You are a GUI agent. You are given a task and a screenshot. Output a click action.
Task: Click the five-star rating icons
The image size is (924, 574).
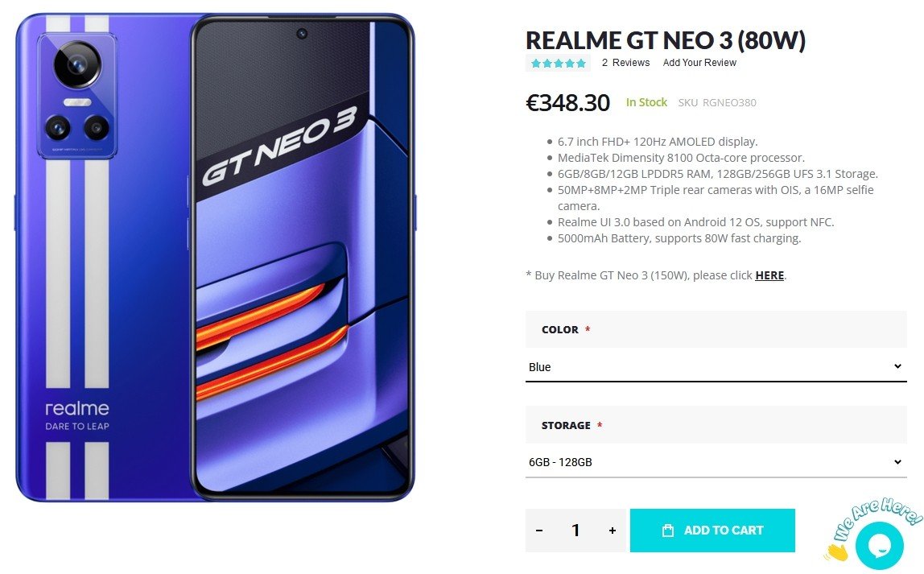[558, 63]
